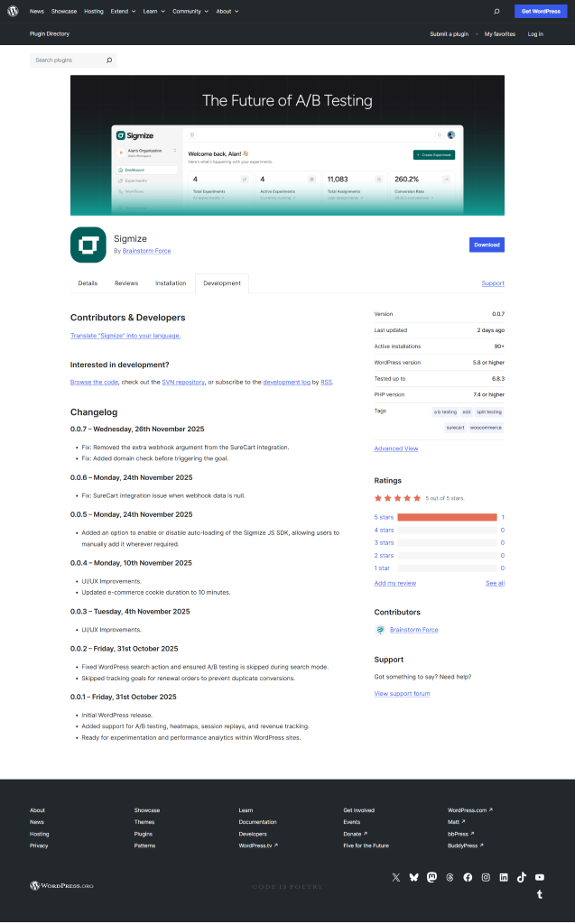This screenshot has width=575, height=924.
Task: Visit WordPress Threads profile
Action: point(450,877)
